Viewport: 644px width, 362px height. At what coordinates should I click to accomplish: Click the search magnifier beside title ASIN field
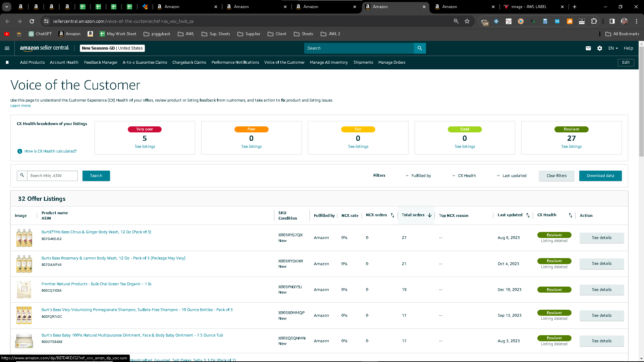pyautogui.click(x=22, y=176)
